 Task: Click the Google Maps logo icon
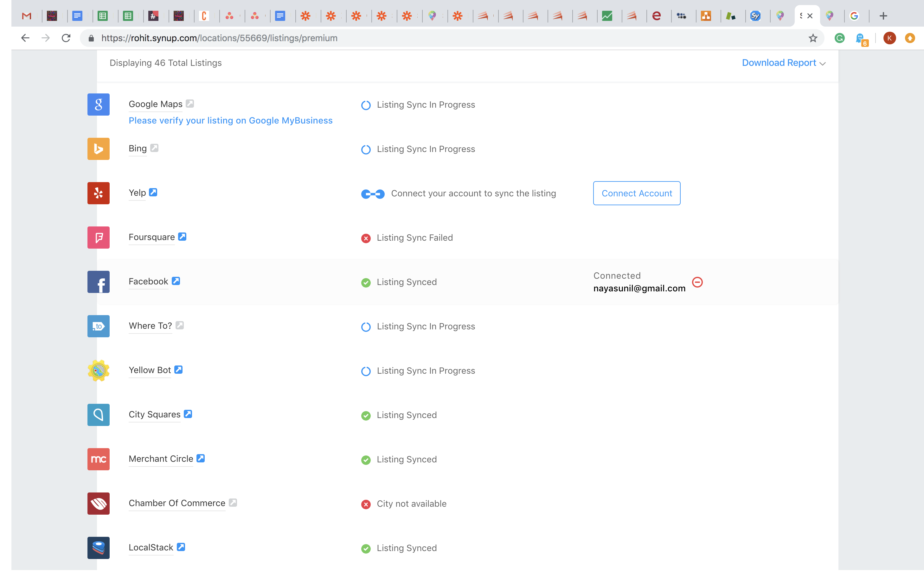coord(98,104)
